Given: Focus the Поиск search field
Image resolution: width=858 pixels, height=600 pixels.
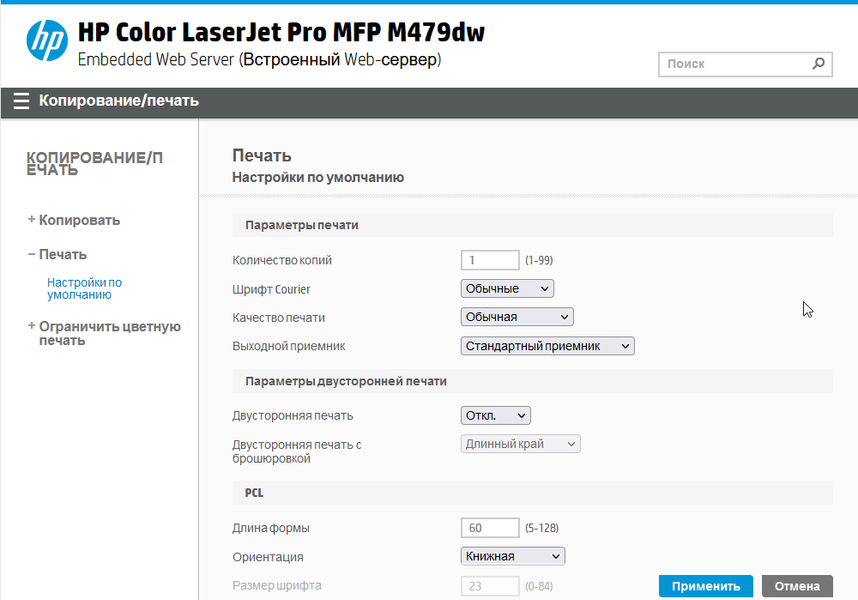Looking at the screenshot, I should (x=745, y=65).
